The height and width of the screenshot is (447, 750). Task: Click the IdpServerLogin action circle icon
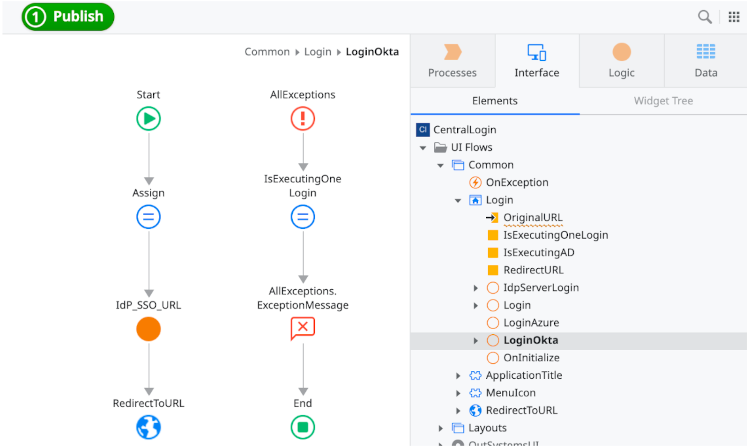[x=493, y=288]
